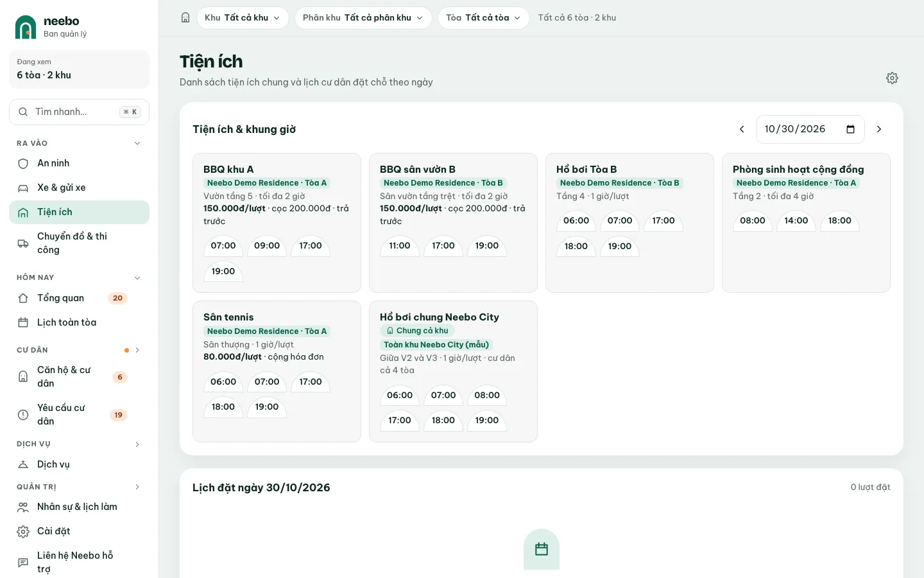Go to previous day arrow
The image size is (924, 578).
click(x=742, y=129)
